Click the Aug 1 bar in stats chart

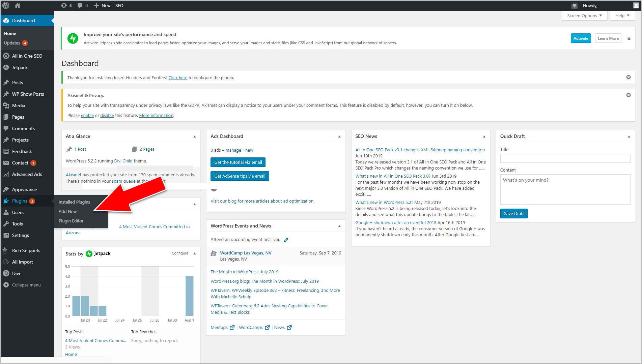click(x=190, y=296)
